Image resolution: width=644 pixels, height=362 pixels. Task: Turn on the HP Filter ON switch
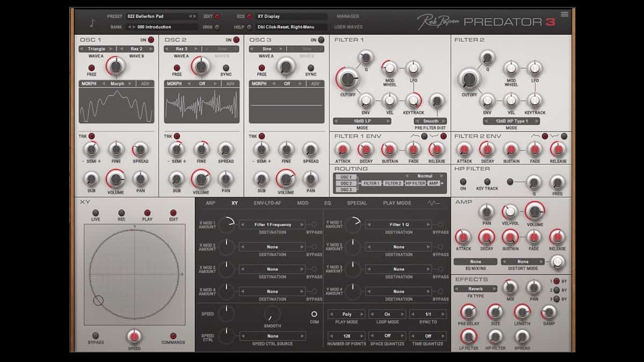coord(463,182)
